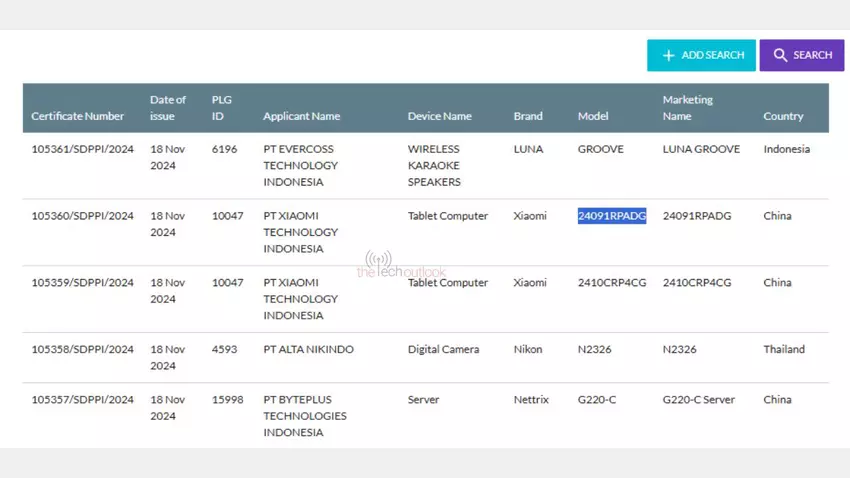
Task: Click the Nettrix brand cell
Action: click(x=532, y=399)
